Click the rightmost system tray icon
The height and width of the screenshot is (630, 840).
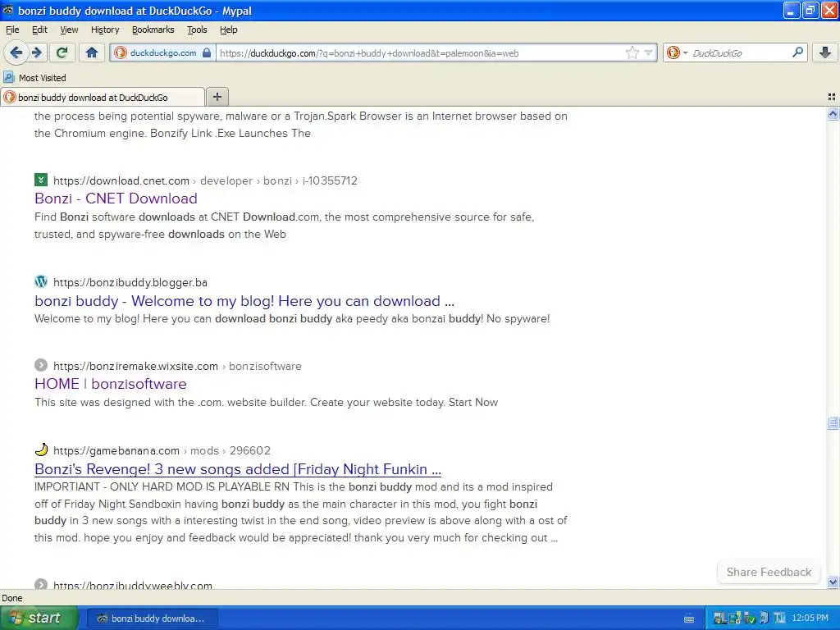(x=779, y=619)
